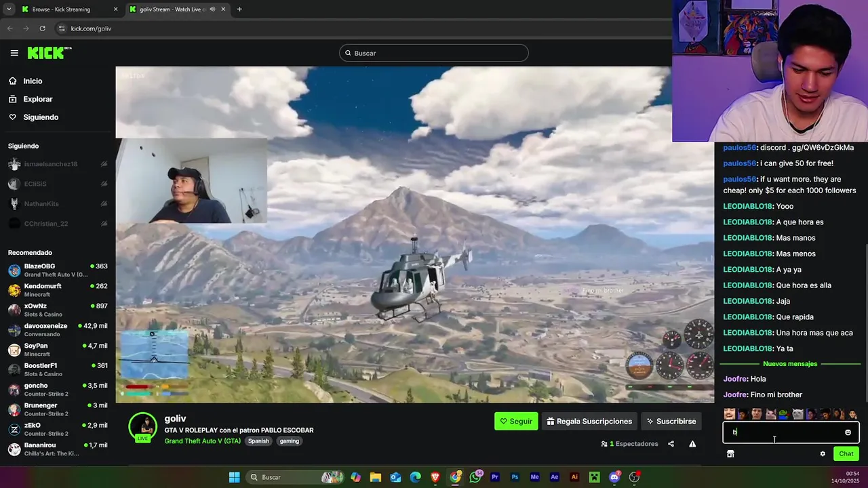This screenshot has height=488, width=868.
Task: Open Adobe Photoshop from taskbar
Action: click(515, 477)
